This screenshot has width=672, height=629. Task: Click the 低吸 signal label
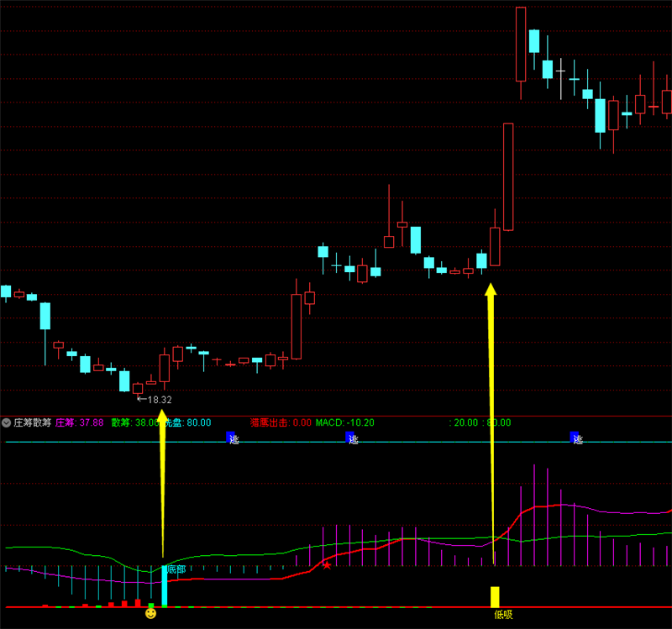click(x=503, y=615)
